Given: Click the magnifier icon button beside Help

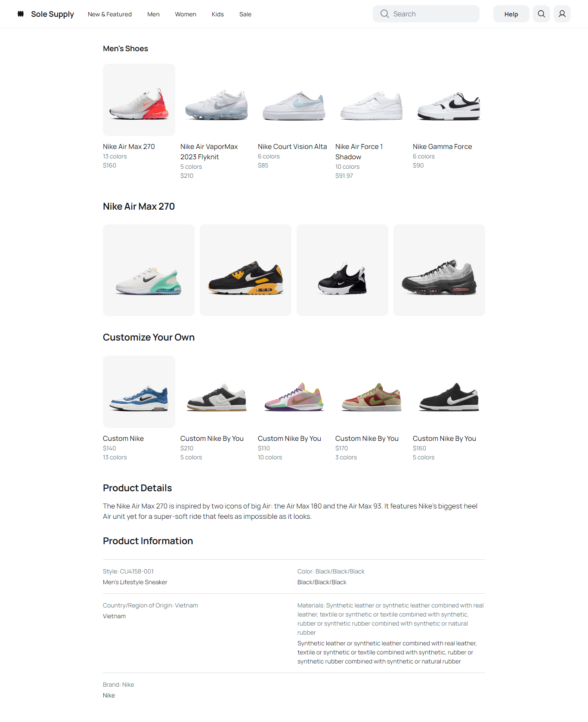Looking at the screenshot, I should pos(542,14).
